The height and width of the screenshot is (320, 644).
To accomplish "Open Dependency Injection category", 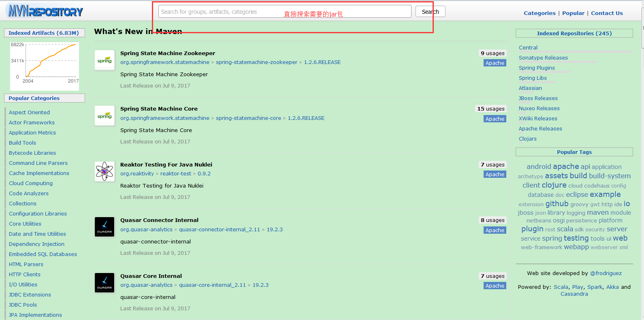I will tap(36, 244).
